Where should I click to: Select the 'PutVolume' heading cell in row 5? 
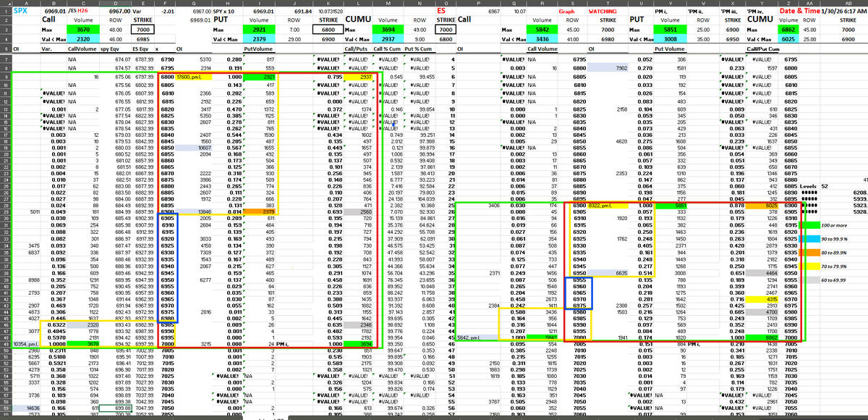[x=258, y=49]
